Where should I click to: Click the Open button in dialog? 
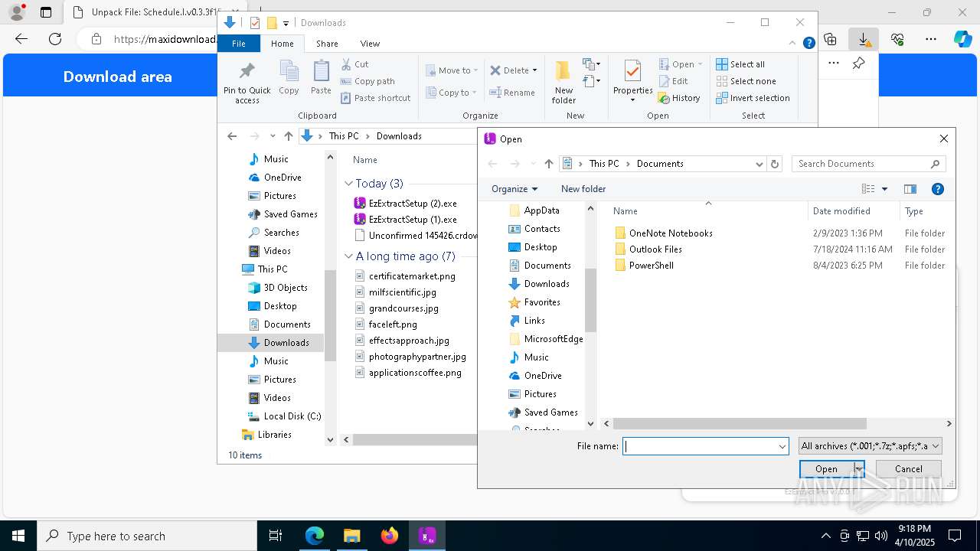(x=826, y=469)
